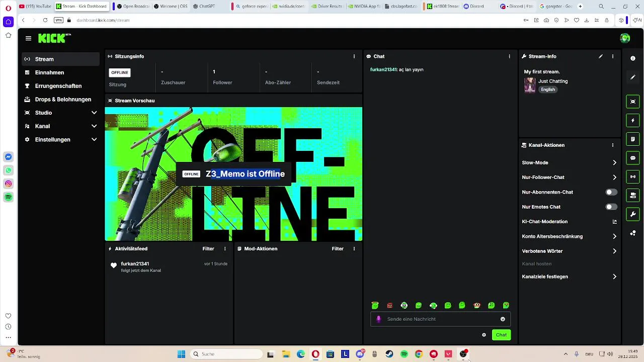The width and height of the screenshot is (644, 362).
Task: Open Filter in Mod-Aktionen panel
Action: point(338,248)
